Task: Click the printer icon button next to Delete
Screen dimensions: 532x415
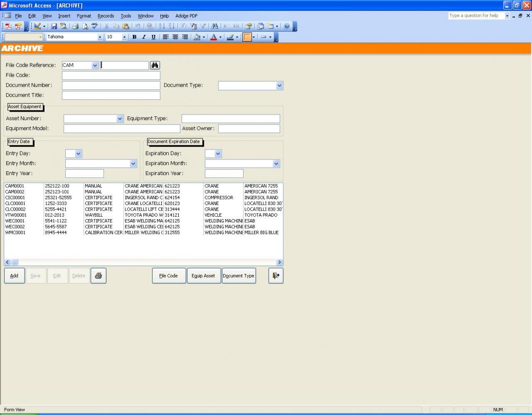Action: pos(98,275)
